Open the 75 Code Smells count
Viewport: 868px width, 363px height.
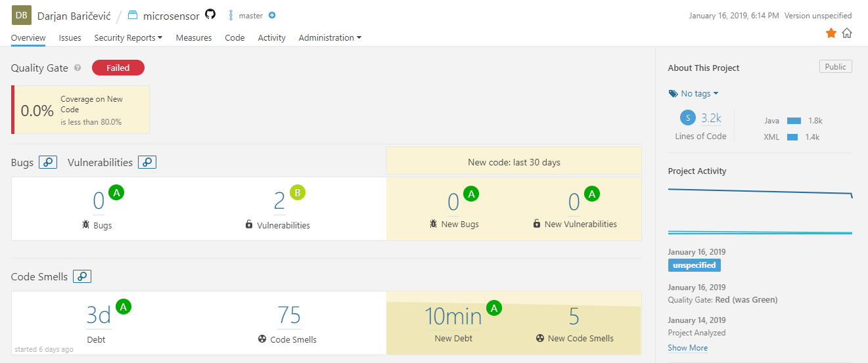pos(288,316)
